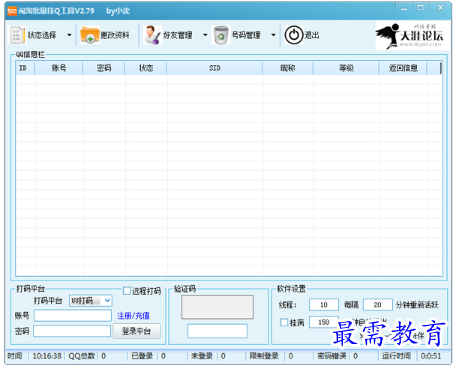
Task: Click the 线程 value field showing 10
Action: tap(324, 305)
